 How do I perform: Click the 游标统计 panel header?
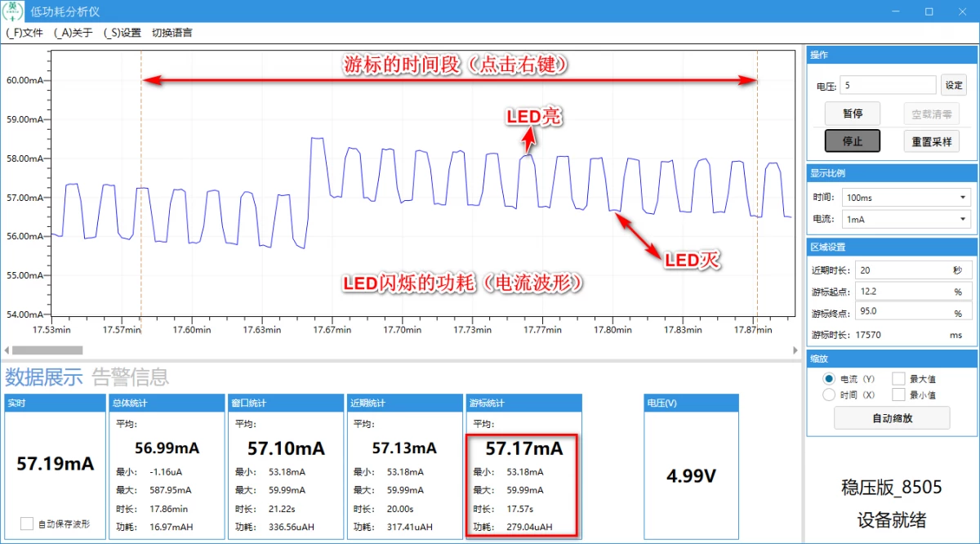(523, 403)
